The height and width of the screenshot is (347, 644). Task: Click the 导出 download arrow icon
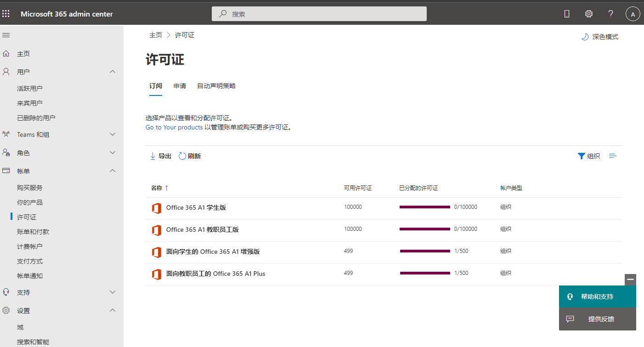pos(153,156)
